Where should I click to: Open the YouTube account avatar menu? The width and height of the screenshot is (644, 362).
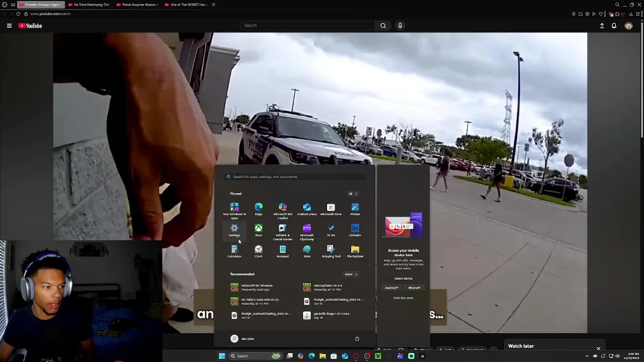click(x=628, y=26)
